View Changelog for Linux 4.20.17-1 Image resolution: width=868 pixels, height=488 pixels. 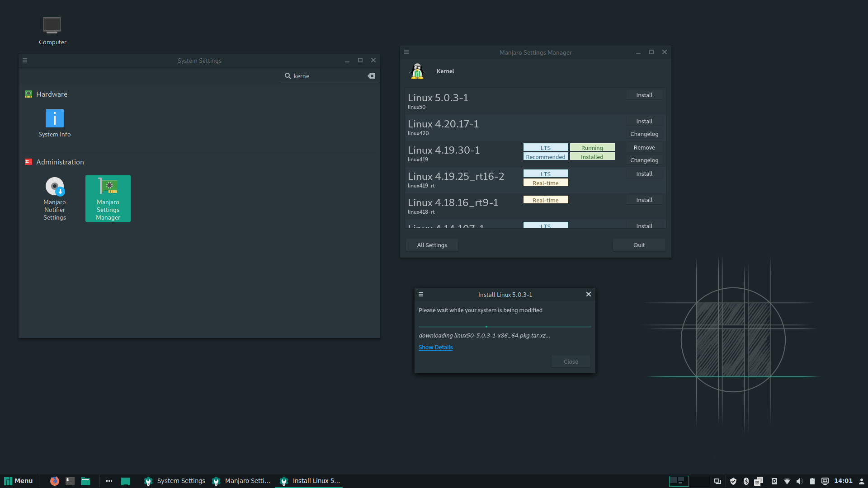[644, 134]
